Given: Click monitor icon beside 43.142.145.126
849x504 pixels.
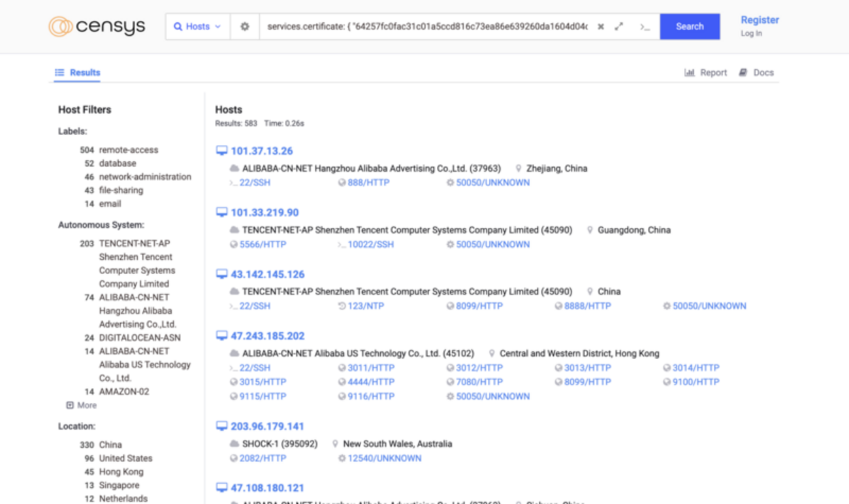Looking at the screenshot, I should pos(221,274).
